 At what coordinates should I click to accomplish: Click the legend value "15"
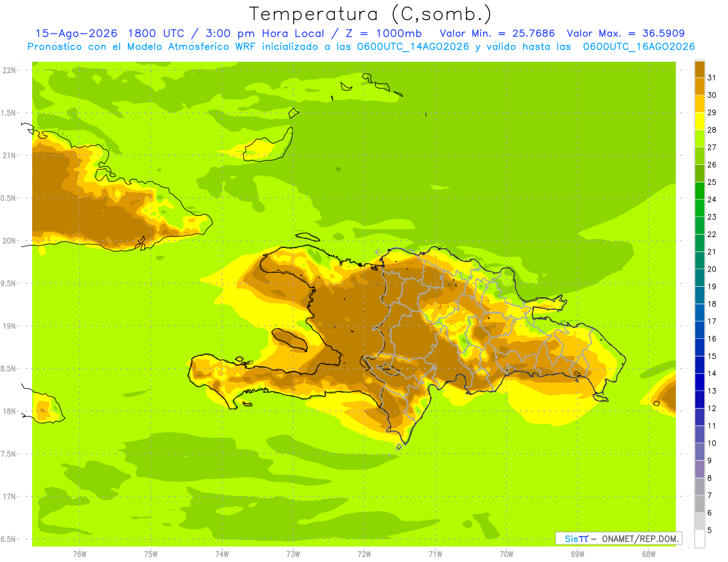click(712, 356)
